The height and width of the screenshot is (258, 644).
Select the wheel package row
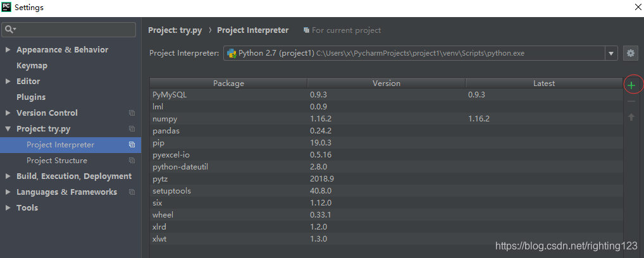click(386, 215)
